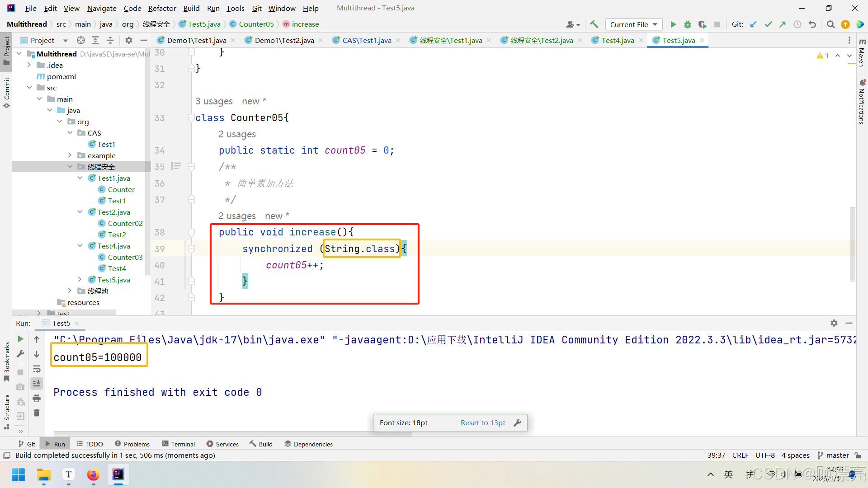
Task: Open the Current File run configuration dropdown
Action: point(633,24)
